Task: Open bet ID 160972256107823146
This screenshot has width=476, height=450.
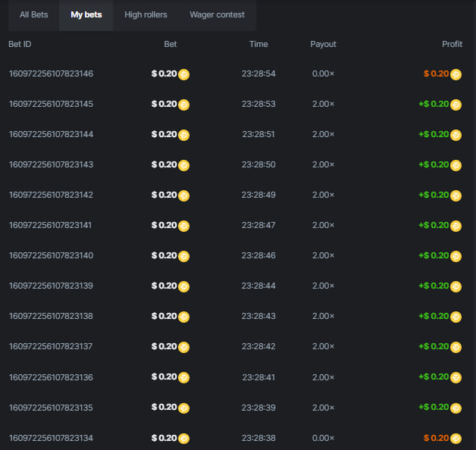Action: click(x=51, y=73)
